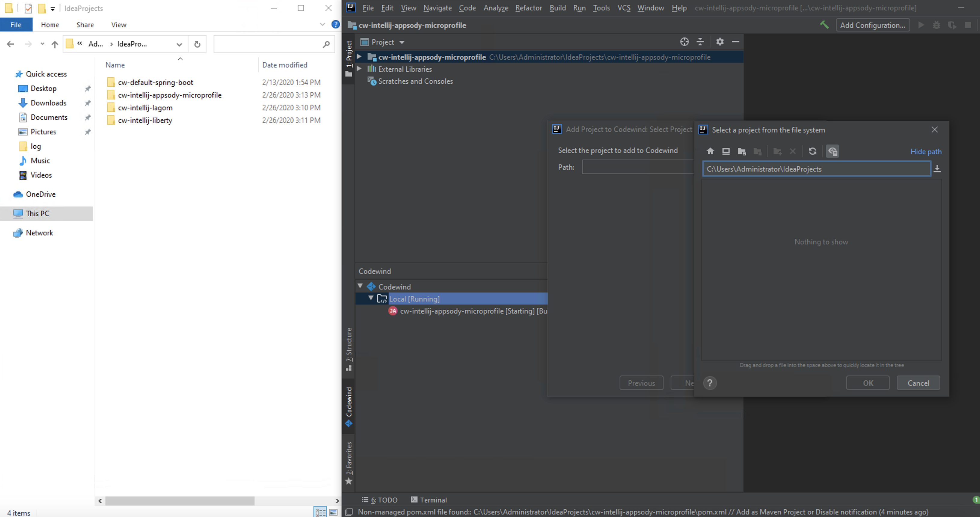Click Cancel in file chooser dialog
The width and height of the screenshot is (980, 517).
[918, 383]
